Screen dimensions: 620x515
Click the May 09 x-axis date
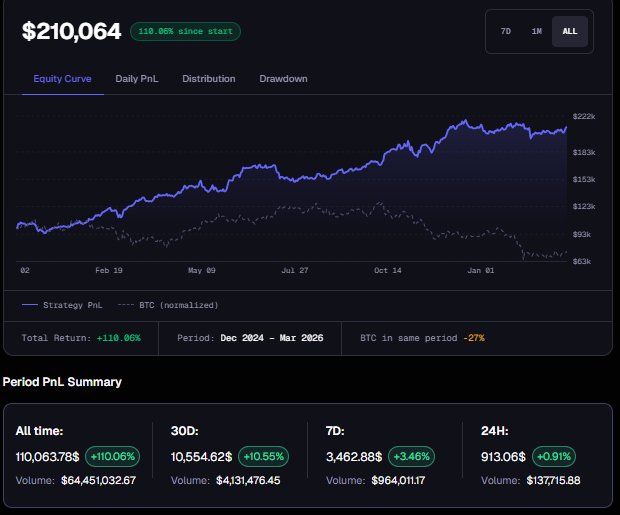202,271
